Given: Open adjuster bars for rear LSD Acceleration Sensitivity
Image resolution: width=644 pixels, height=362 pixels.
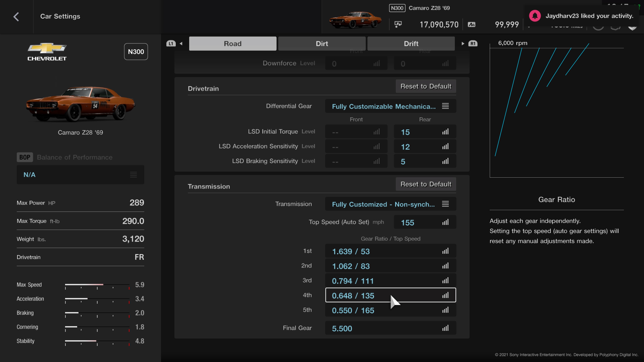Looking at the screenshot, I should click(445, 146).
